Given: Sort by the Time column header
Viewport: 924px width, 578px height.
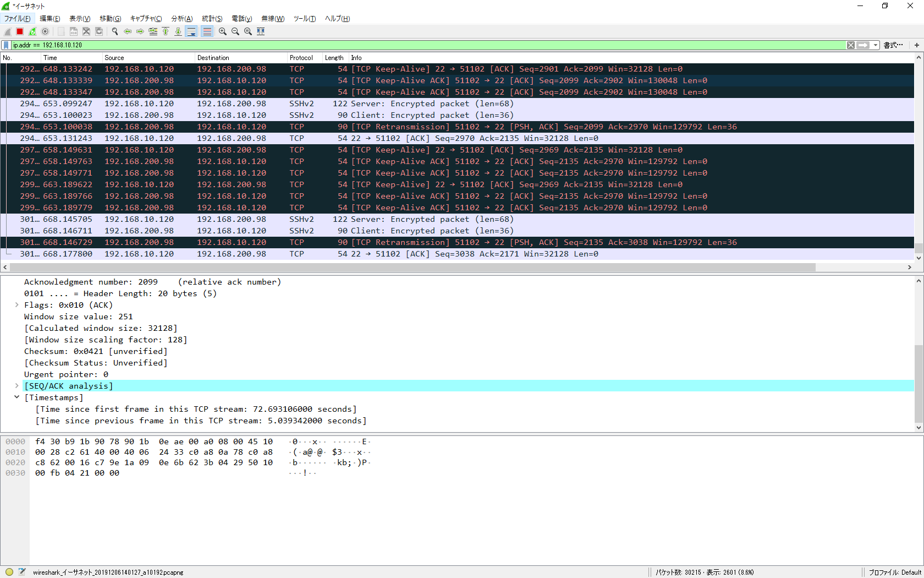Looking at the screenshot, I should (x=72, y=58).
